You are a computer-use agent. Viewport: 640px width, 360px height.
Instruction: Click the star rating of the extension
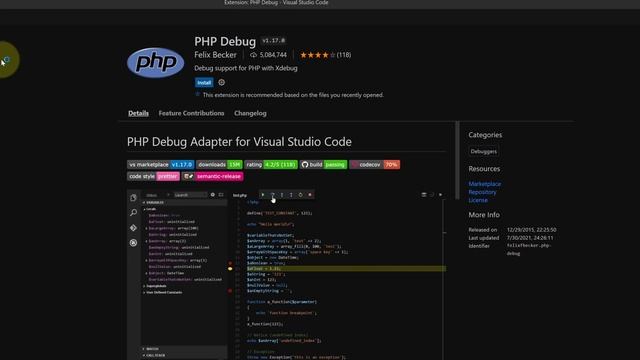click(x=318, y=55)
